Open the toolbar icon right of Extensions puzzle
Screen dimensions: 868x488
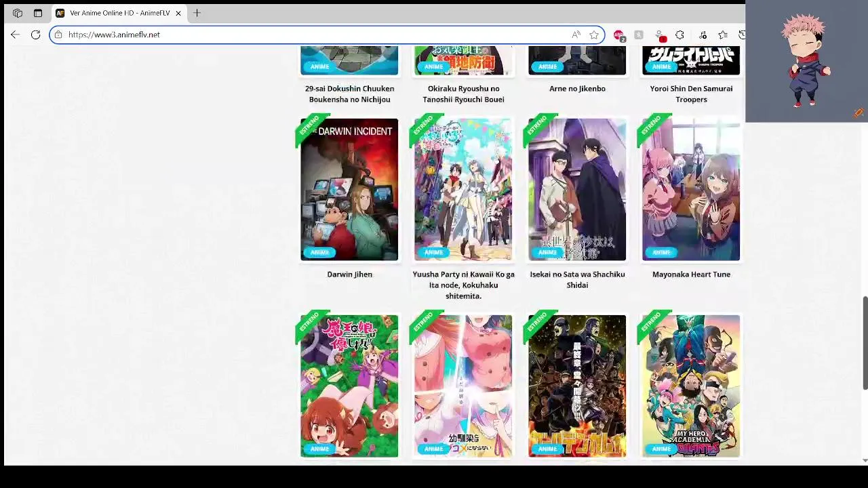click(703, 35)
